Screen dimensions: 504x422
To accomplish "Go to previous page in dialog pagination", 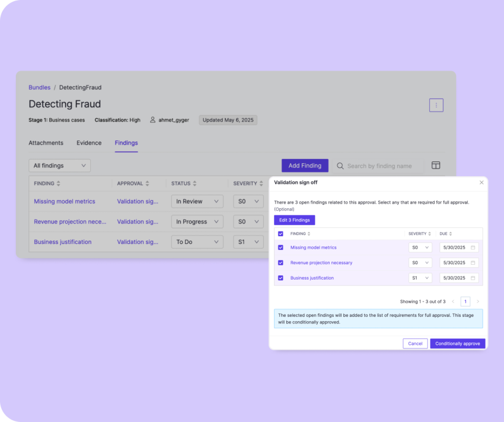I will (453, 302).
